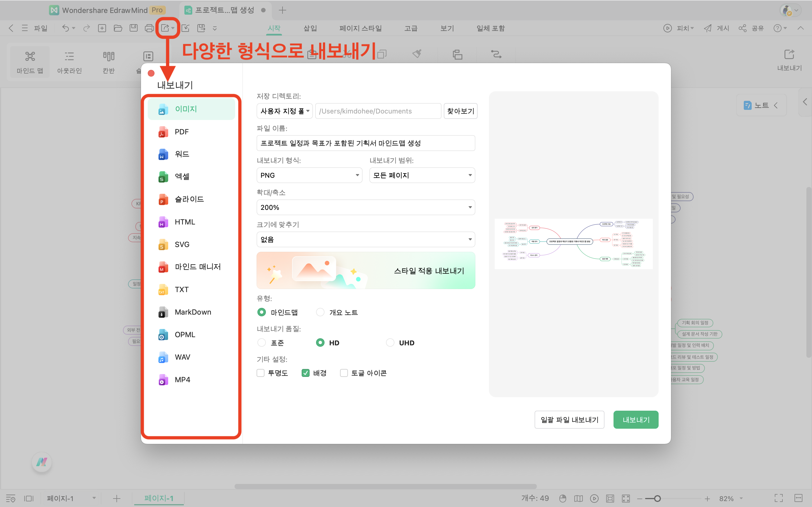Image resolution: width=812 pixels, height=507 pixels.
Task: Switch to the 삽입 tab
Action: coord(310,28)
